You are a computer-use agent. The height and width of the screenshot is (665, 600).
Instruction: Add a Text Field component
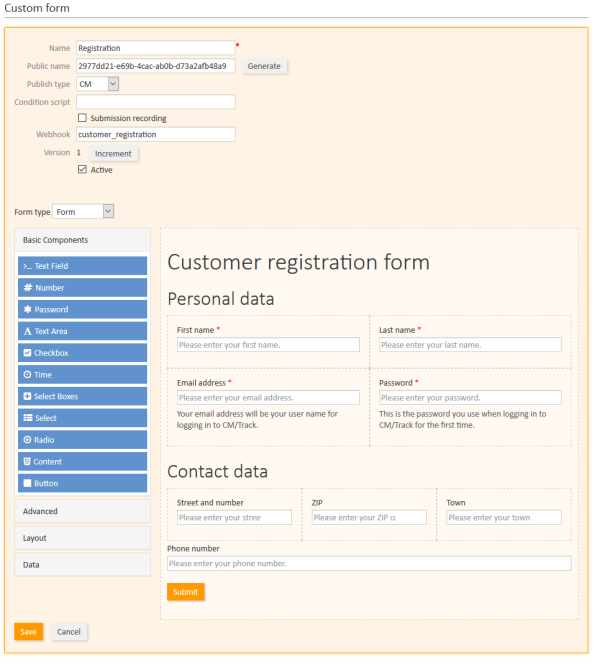pos(82,266)
